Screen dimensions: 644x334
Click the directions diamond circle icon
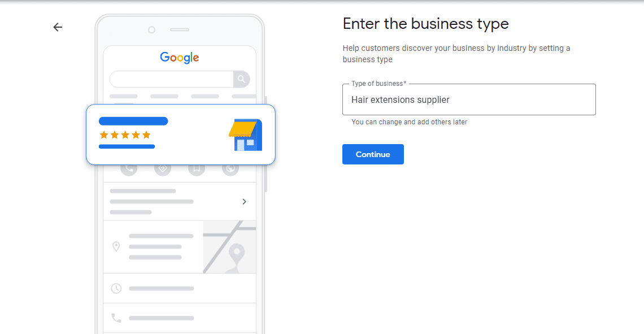(163, 168)
